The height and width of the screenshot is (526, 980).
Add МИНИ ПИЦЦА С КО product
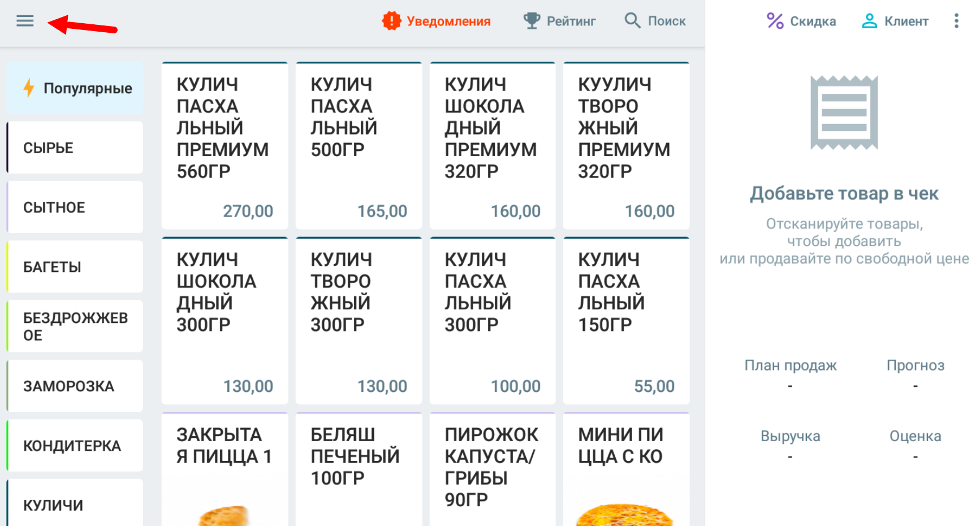(626, 469)
